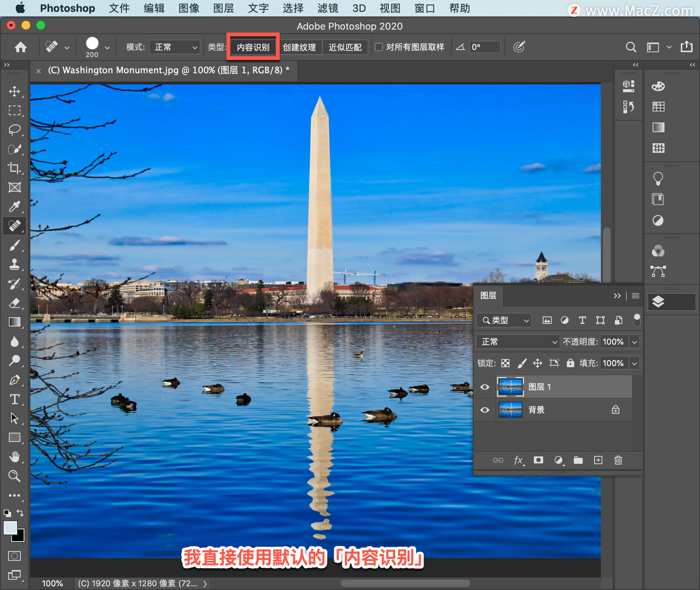This screenshot has width=700, height=590.
Task: Add a layer mask
Action: coord(538,460)
